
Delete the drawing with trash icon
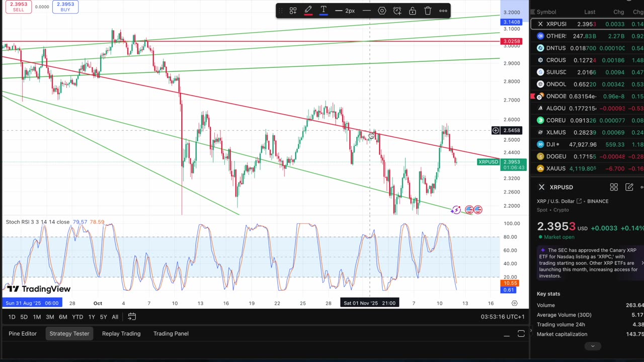(428, 11)
